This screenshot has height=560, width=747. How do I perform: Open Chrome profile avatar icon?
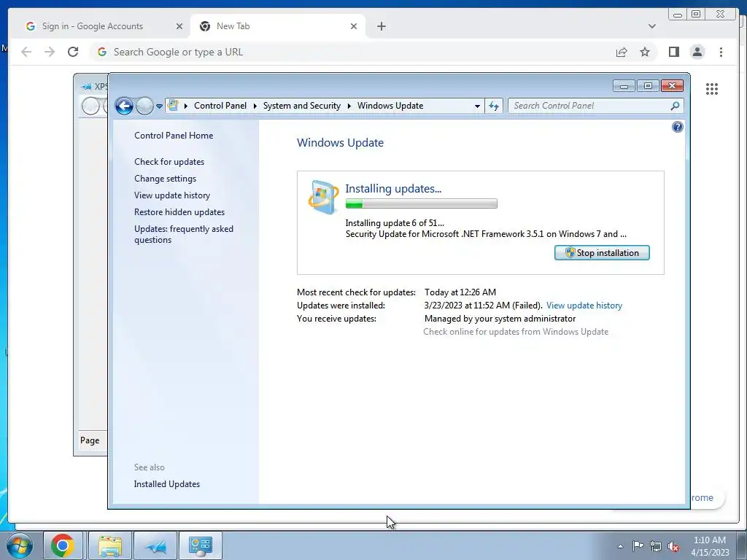(697, 52)
